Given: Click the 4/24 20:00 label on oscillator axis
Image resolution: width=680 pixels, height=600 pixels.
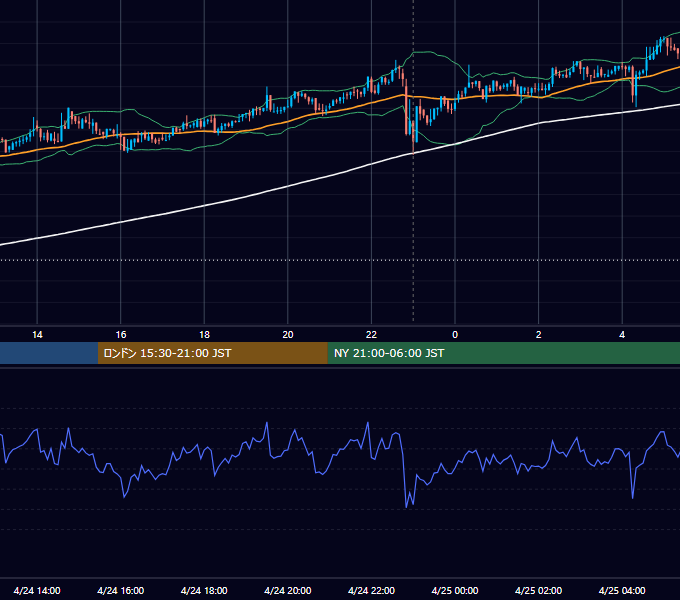Looking at the screenshot, I should (x=288, y=590).
